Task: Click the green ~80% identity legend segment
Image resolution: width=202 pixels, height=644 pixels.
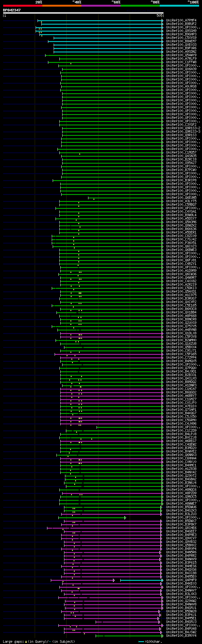Action: [x=140, y=6]
